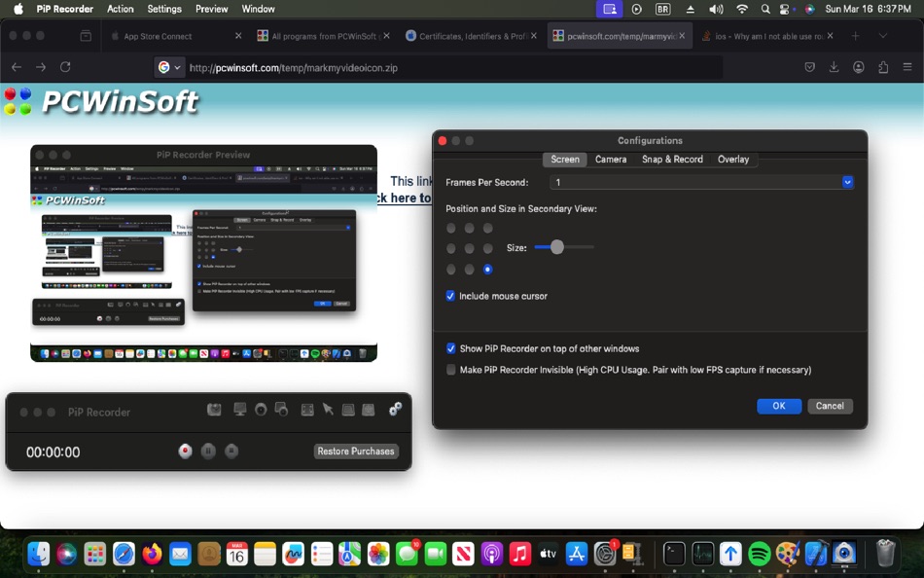
Task: Open the BR input source menu bar icon
Action: point(663,9)
